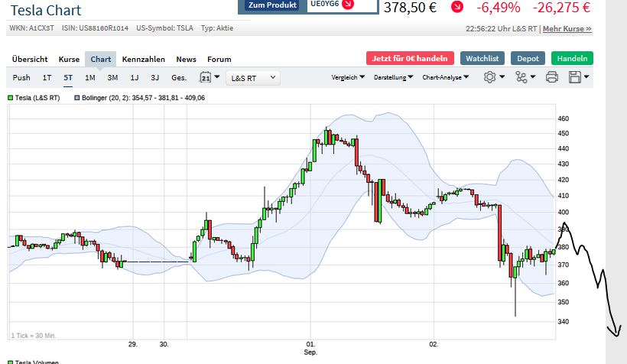The height and width of the screenshot is (364, 627).
Task: Click the ISIN: US88160R1014 text
Action: 95,28
